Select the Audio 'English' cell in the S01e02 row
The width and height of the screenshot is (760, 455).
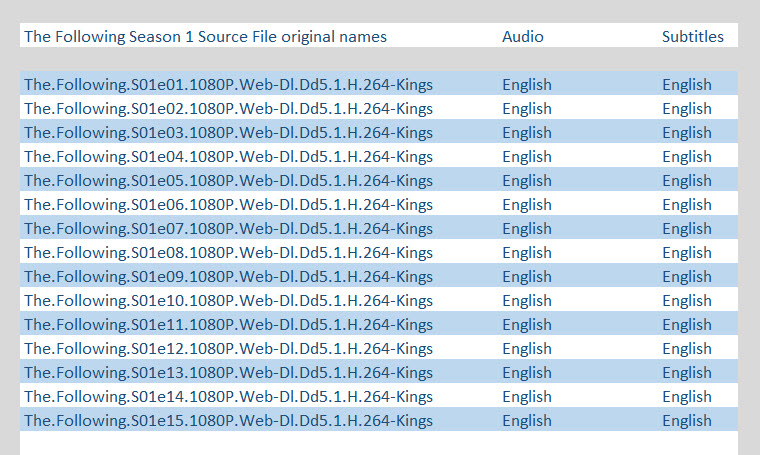[527, 109]
